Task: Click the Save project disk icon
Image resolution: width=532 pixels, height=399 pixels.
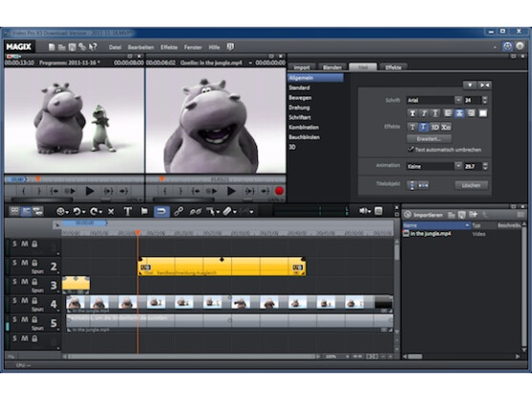Action: click(72, 47)
